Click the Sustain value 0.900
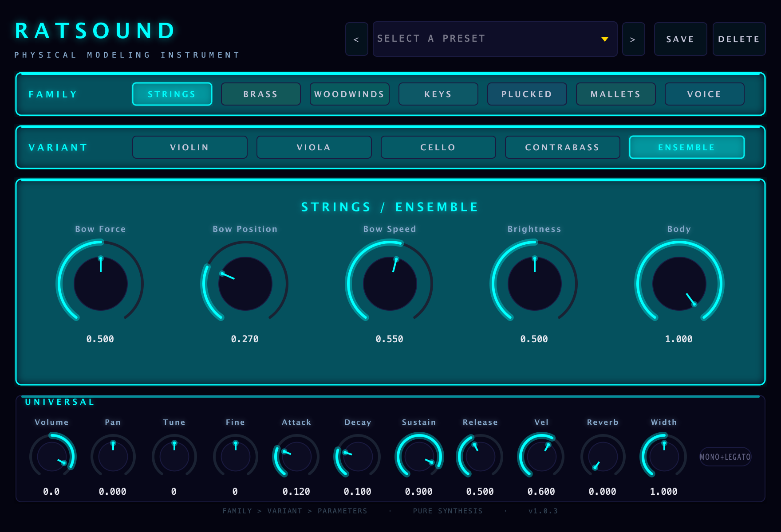This screenshot has width=781, height=532. tap(419, 492)
